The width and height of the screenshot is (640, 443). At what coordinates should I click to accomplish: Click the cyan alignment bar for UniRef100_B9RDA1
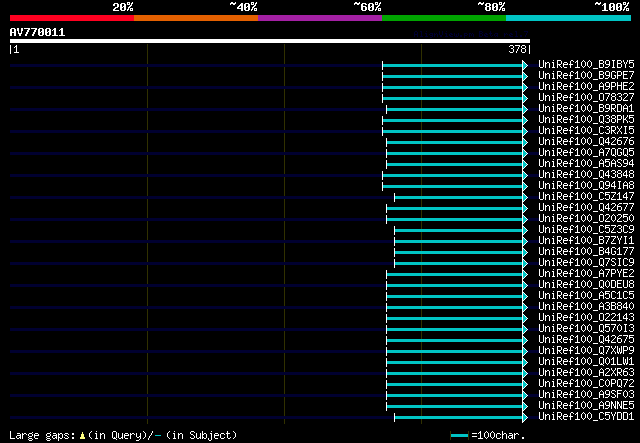tap(457, 109)
